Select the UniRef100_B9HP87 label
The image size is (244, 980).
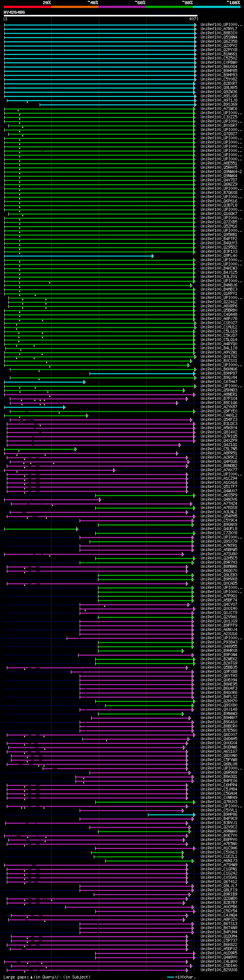(219, 373)
